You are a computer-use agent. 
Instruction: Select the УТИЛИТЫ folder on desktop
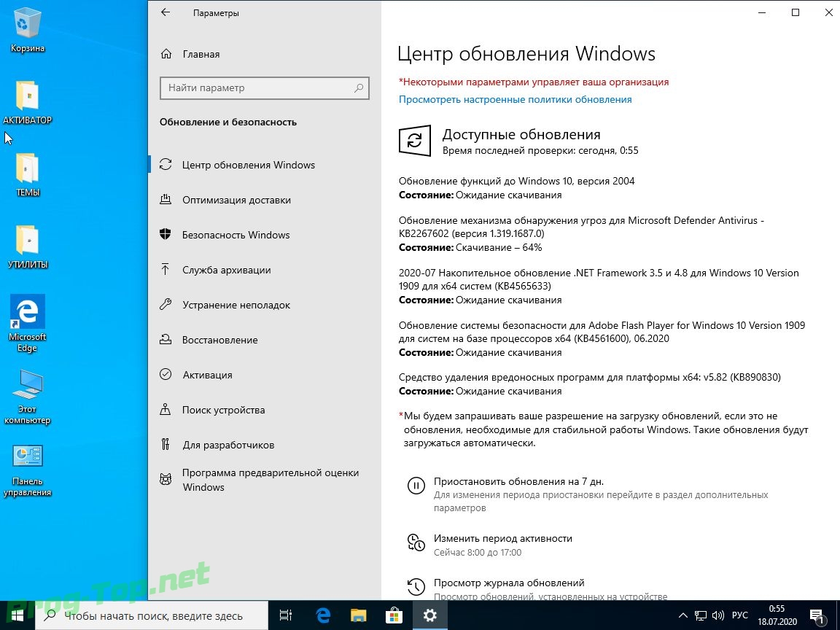tap(27, 247)
